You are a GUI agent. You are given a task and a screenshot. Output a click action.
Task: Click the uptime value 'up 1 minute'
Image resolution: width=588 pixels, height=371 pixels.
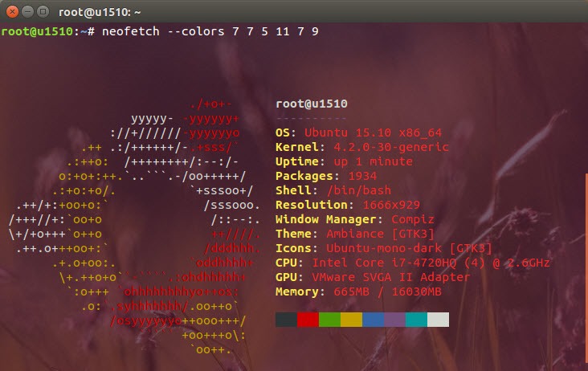click(x=374, y=161)
